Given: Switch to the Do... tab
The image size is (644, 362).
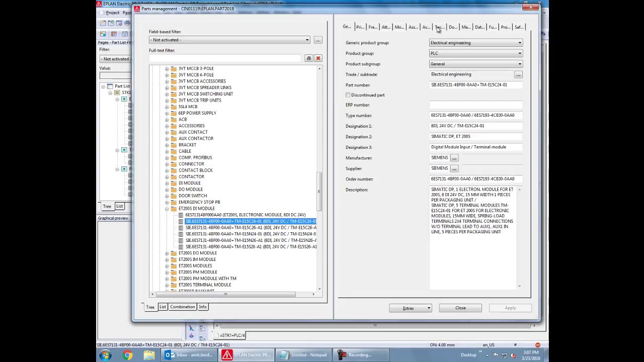Looking at the screenshot, I should click(453, 27).
